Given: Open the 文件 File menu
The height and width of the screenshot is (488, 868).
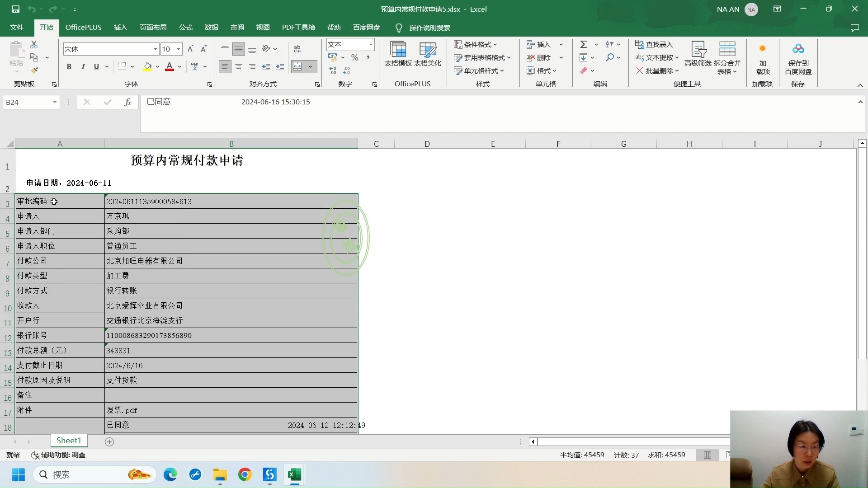Looking at the screenshot, I should pos(17,28).
